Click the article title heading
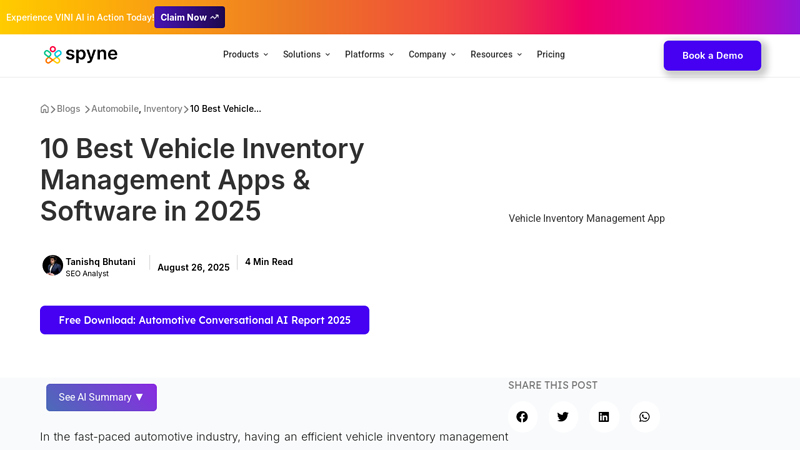 tap(202, 180)
